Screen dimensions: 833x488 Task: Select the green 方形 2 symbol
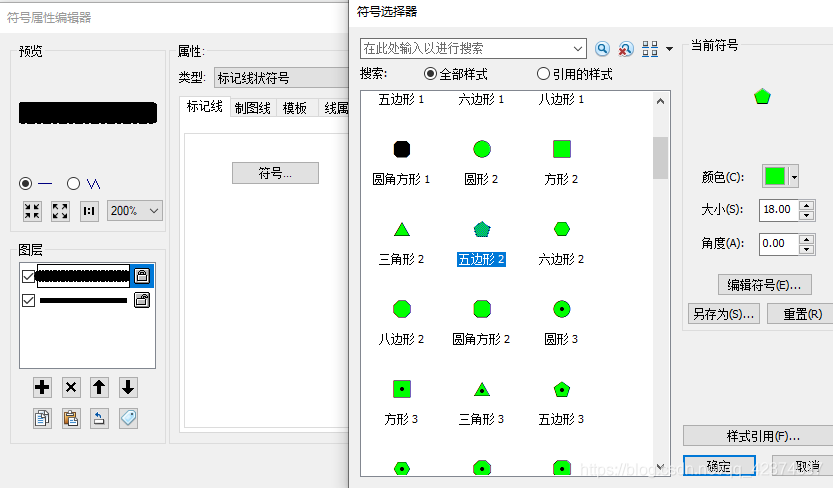tap(562, 149)
